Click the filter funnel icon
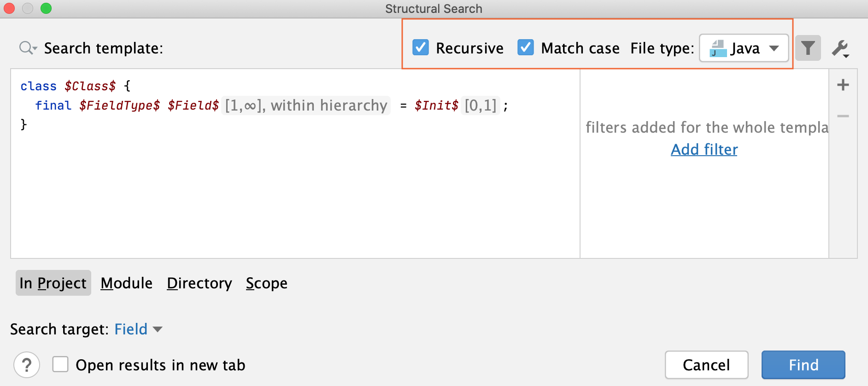 [x=809, y=47]
